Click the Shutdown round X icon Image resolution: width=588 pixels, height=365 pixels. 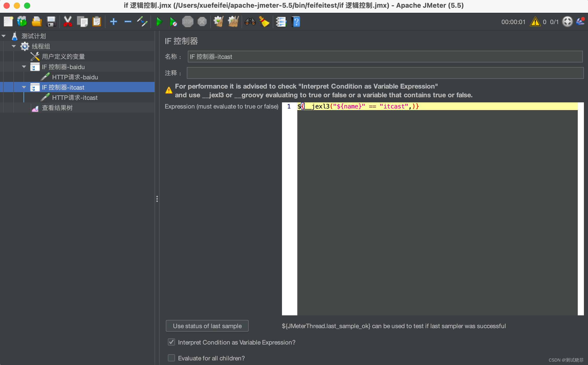click(x=202, y=22)
